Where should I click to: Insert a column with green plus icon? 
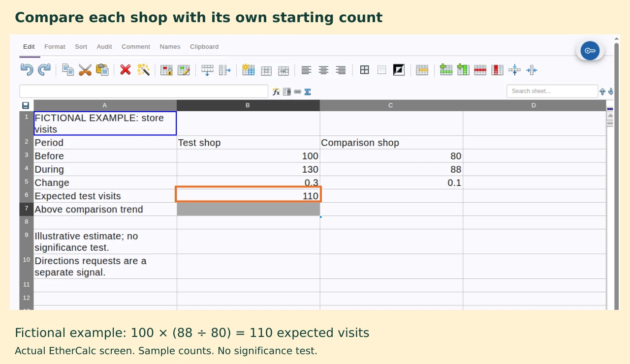pos(463,70)
